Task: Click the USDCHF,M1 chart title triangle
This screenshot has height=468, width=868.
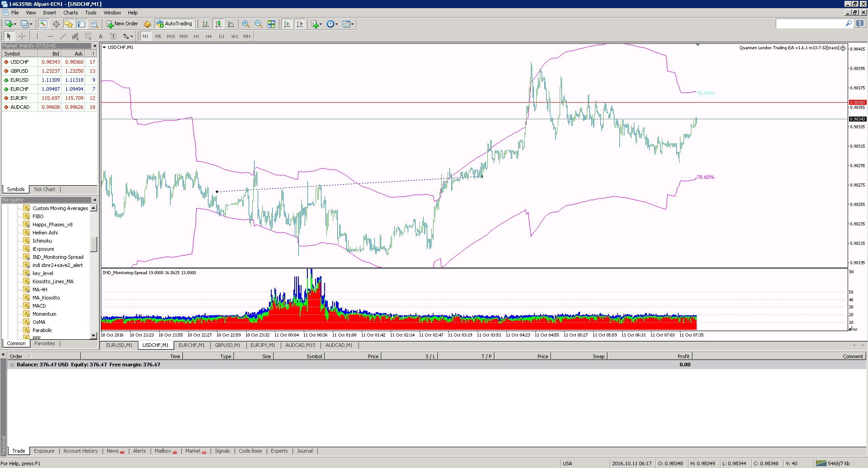Action: (x=104, y=47)
